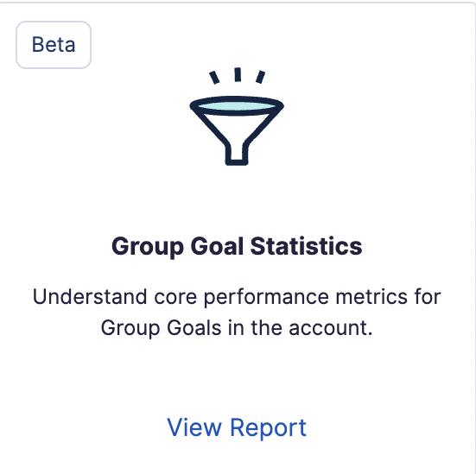Click the three spark lines above funnel
This screenshot has height=474, width=476.
[x=237, y=75]
